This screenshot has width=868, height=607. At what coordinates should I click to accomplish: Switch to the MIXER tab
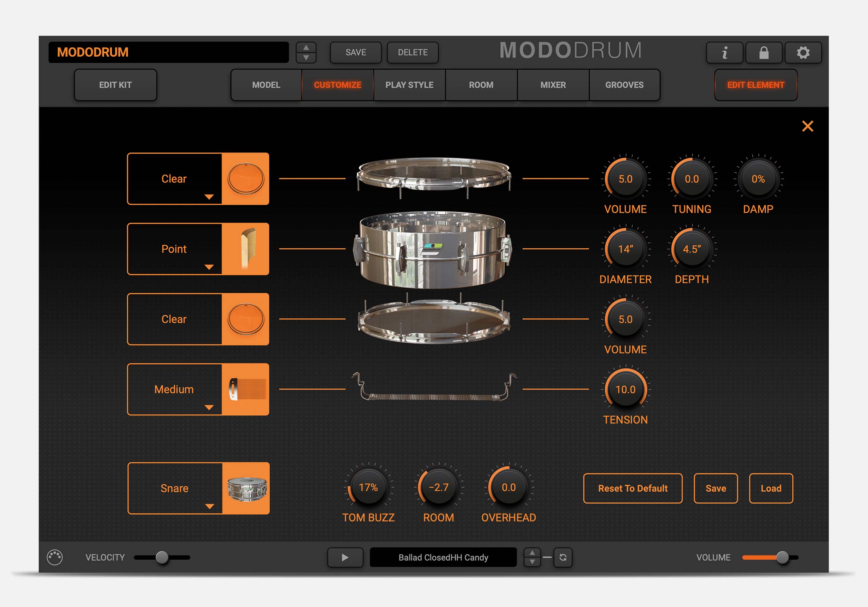(x=553, y=85)
